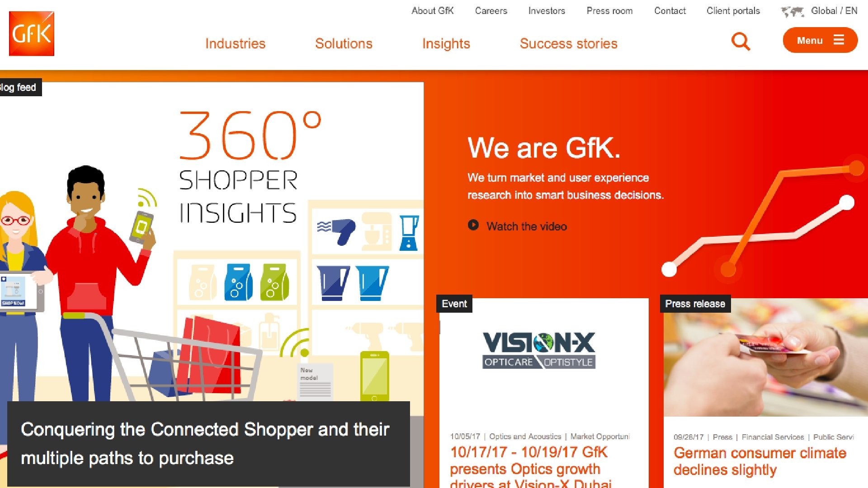Open the search magnifier icon
Viewport: 868px width, 488px height.
coord(741,41)
